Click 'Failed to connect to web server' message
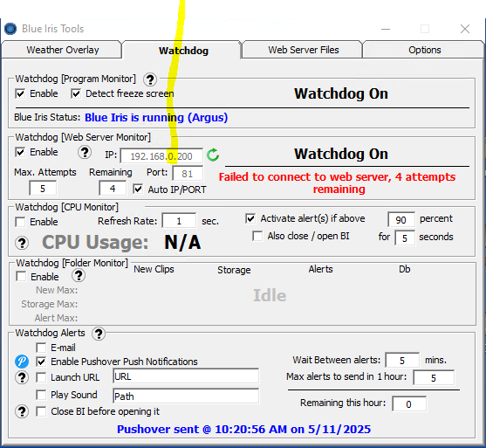486x448 pixels. tap(337, 183)
